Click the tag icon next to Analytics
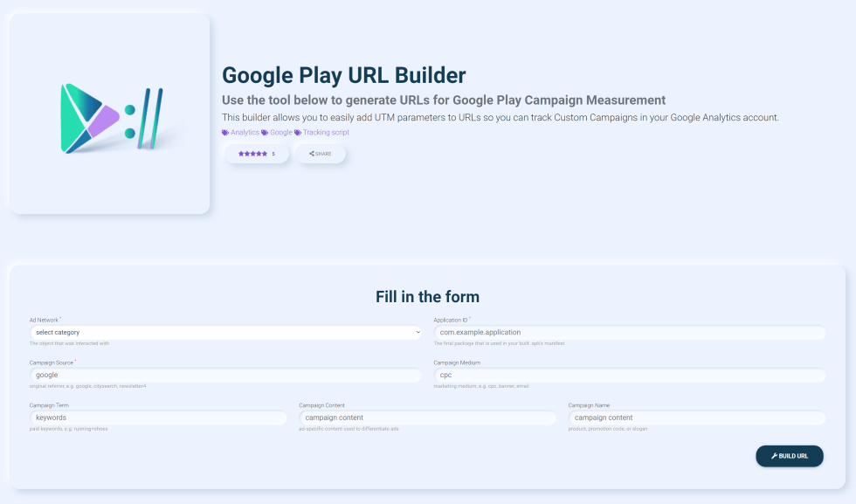Viewport: 856px width, 504px height. pyautogui.click(x=225, y=133)
